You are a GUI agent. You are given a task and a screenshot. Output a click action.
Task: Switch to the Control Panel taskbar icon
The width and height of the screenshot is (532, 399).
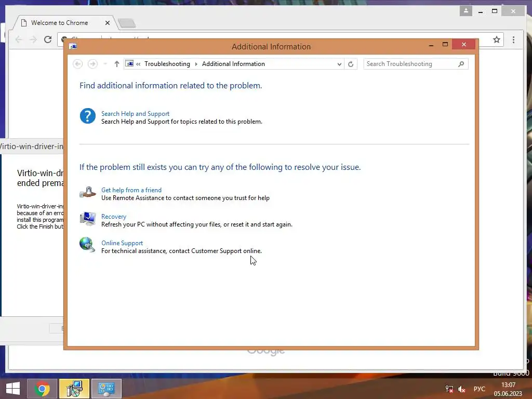[106, 389]
